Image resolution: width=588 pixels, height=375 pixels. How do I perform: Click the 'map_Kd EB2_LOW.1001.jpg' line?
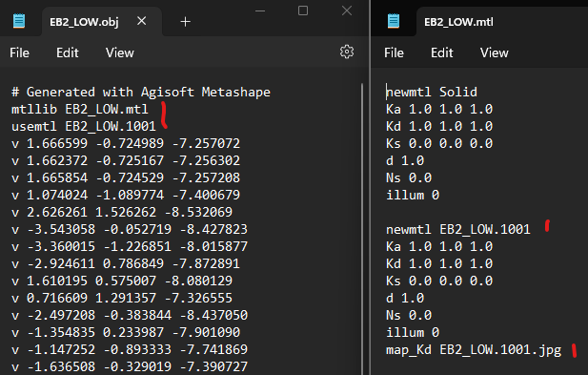pyautogui.click(x=474, y=350)
